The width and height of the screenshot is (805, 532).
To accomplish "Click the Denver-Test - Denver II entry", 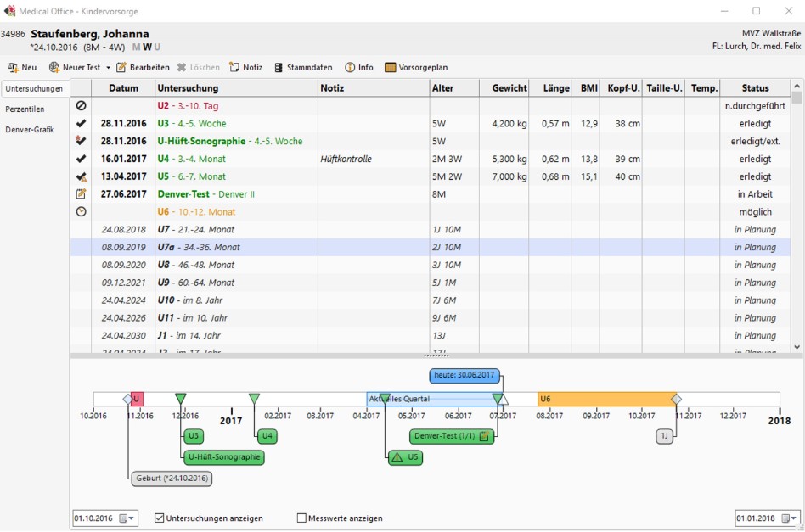I will (x=205, y=194).
